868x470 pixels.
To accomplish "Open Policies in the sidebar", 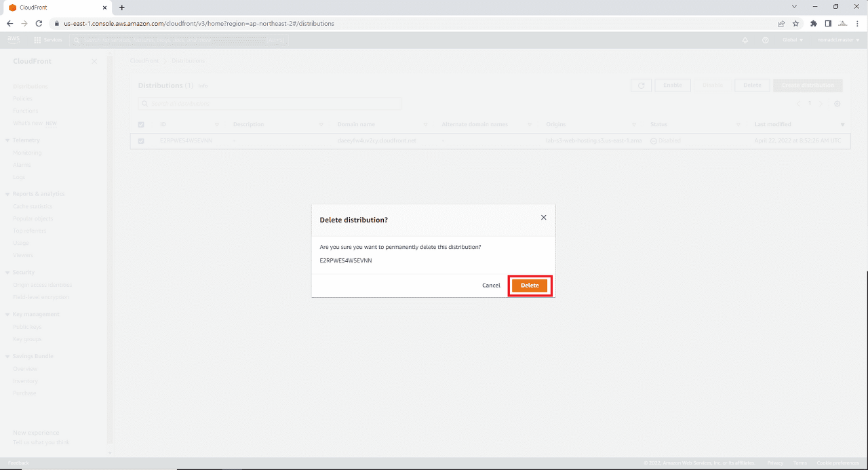I will tap(22, 99).
